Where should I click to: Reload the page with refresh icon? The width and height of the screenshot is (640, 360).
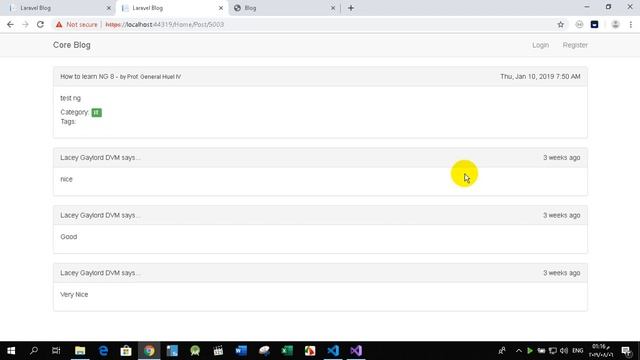tap(40, 24)
